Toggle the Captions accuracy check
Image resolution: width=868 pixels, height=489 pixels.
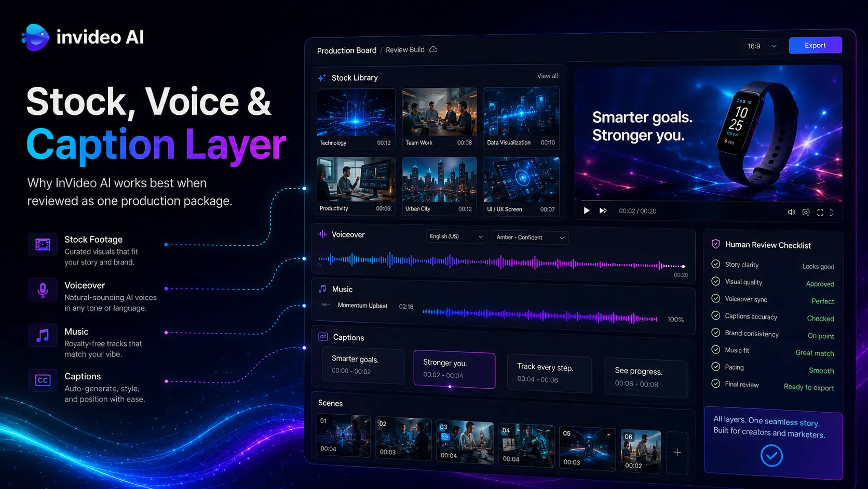(715, 315)
